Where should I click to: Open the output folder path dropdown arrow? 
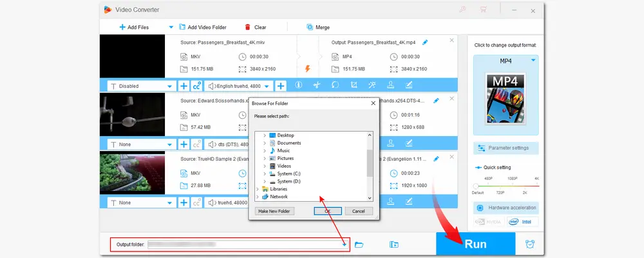(345, 244)
